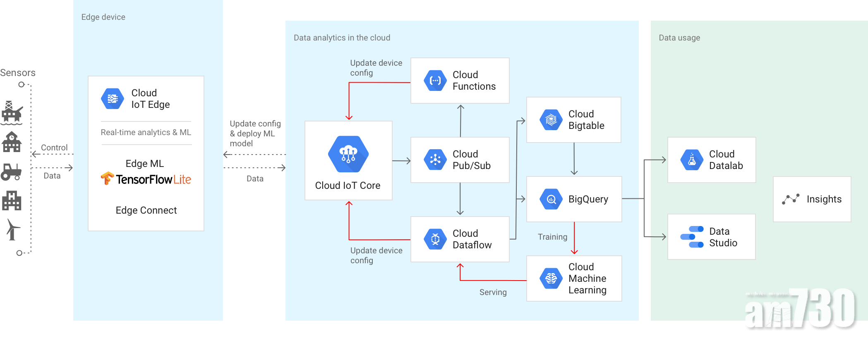This screenshot has width=868, height=338.
Task: Click the wind turbine sensor icon
Action: [12, 229]
